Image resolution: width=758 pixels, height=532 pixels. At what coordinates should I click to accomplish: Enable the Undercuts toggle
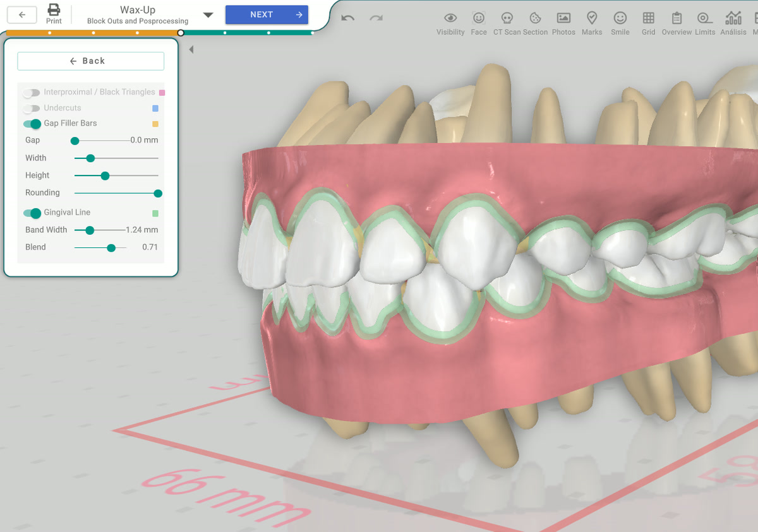click(32, 109)
